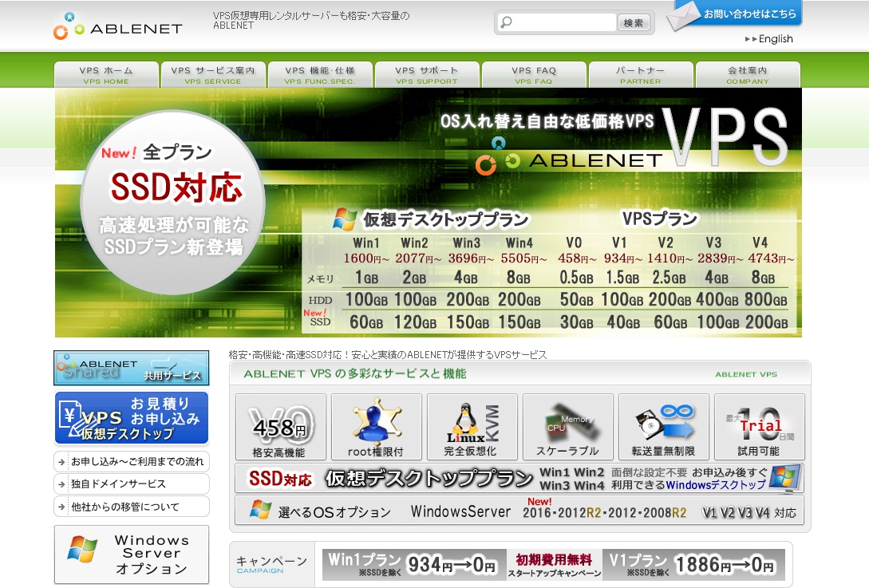Open the 転送量無制限 feature tile
The width and height of the screenshot is (869, 588).
[664, 427]
